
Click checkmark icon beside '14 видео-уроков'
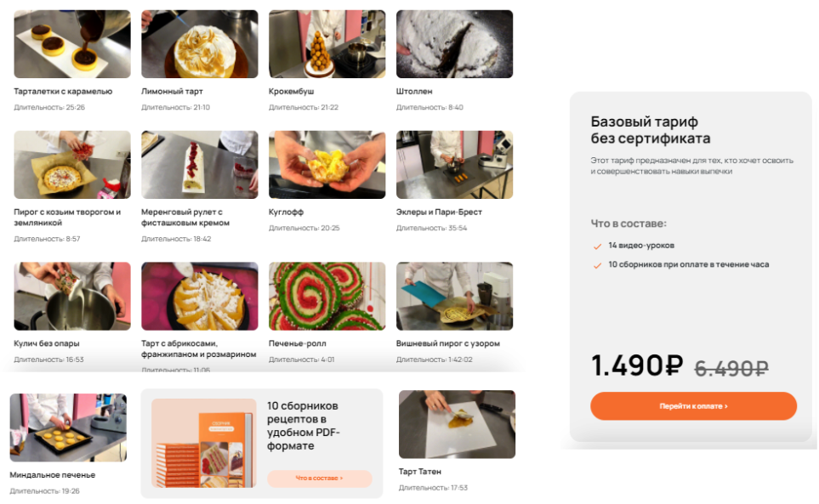point(597,246)
